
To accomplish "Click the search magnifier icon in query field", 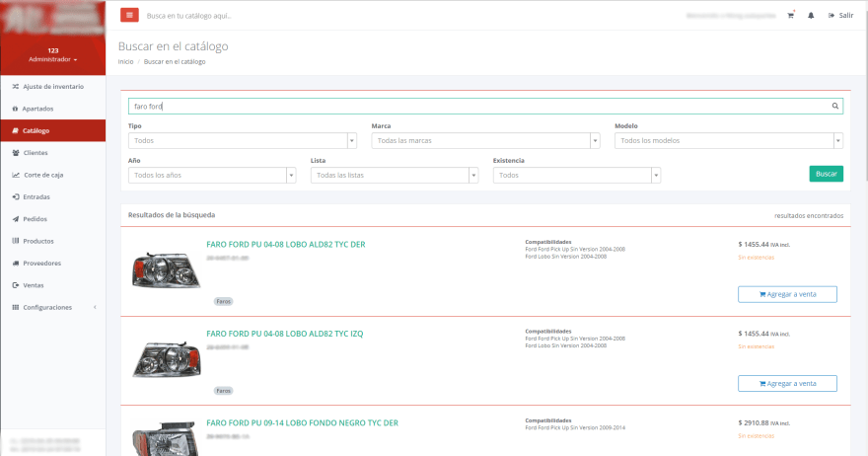I will 834,106.
